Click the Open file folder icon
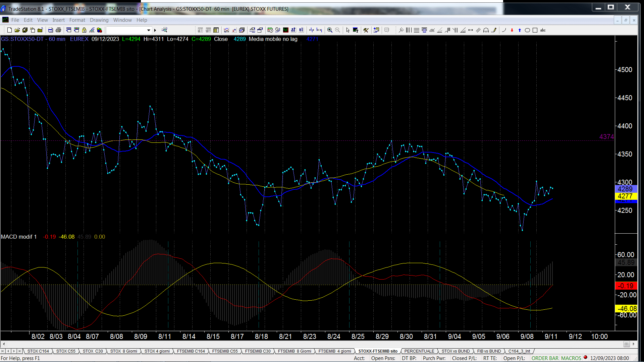644x362 pixels. click(x=17, y=30)
